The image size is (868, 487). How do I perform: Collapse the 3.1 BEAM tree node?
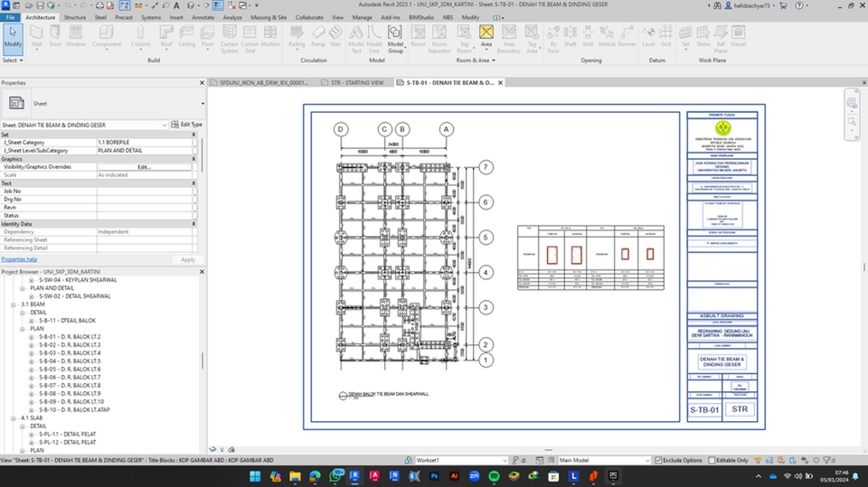[x=14, y=304]
